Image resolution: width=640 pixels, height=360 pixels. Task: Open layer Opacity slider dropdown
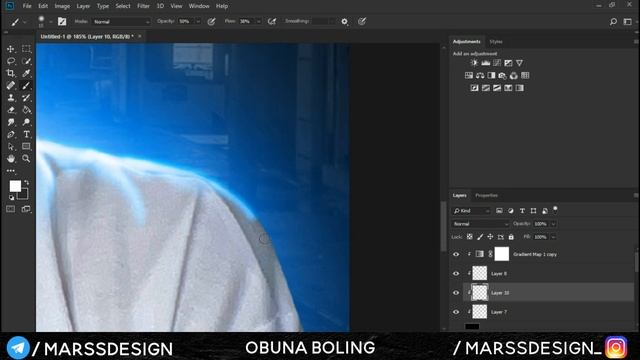click(553, 224)
